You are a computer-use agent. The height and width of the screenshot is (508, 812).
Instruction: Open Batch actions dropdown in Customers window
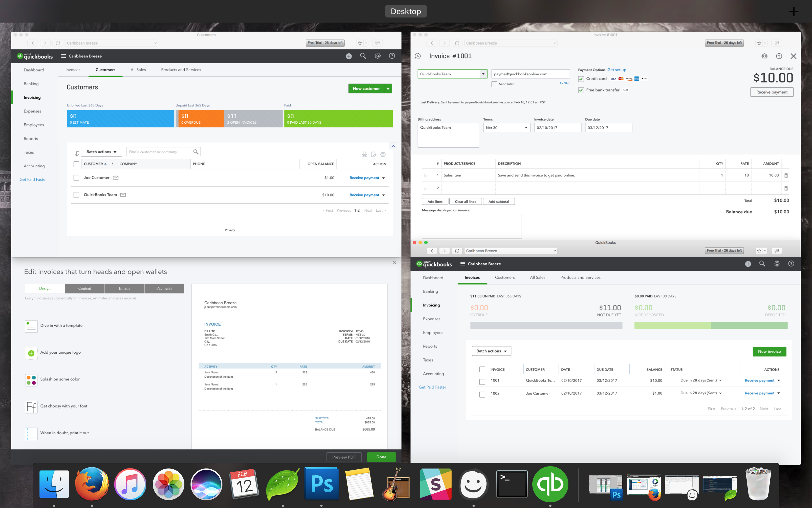pos(101,152)
